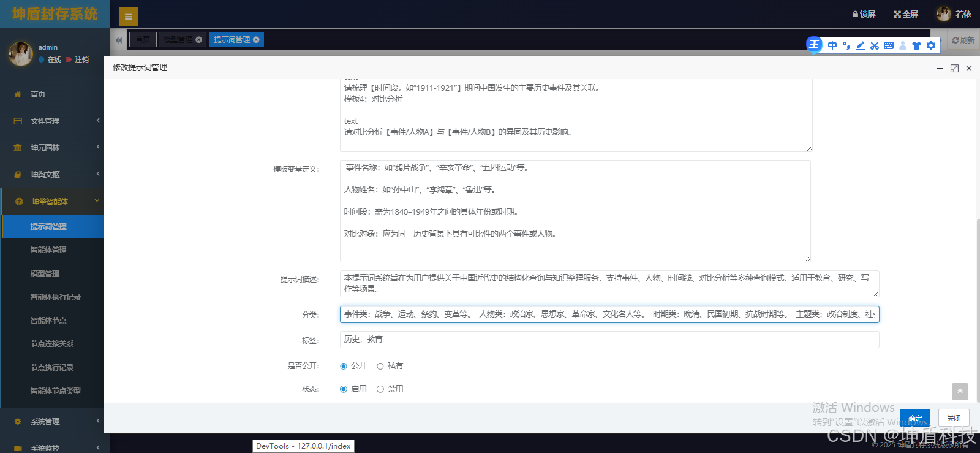Click the 标签 input field
The width and height of the screenshot is (980, 453).
(x=609, y=340)
